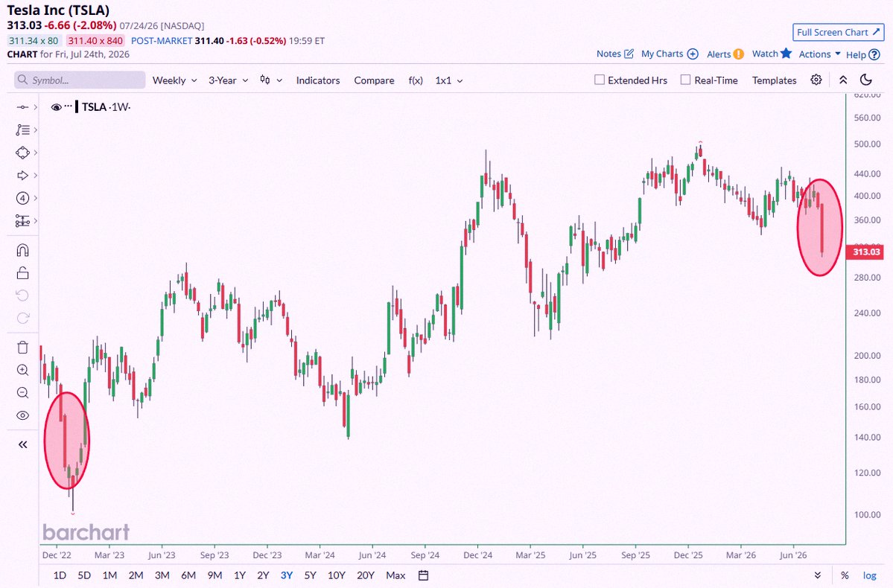Select the 6M time range
This screenshot has width=893, height=588.
pyautogui.click(x=188, y=575)
